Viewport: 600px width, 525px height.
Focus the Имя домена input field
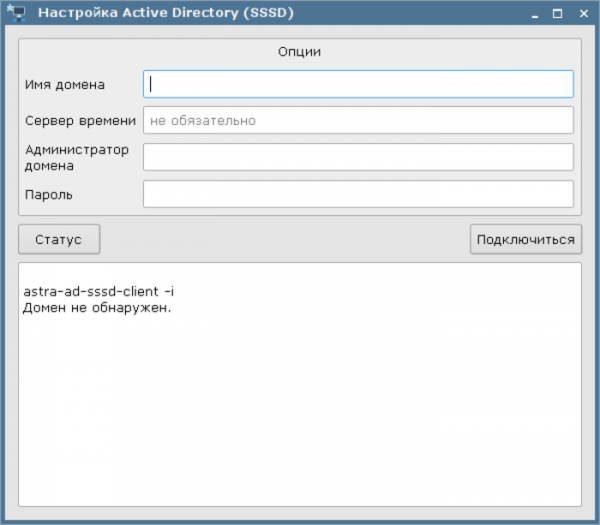tap(358, 84)
